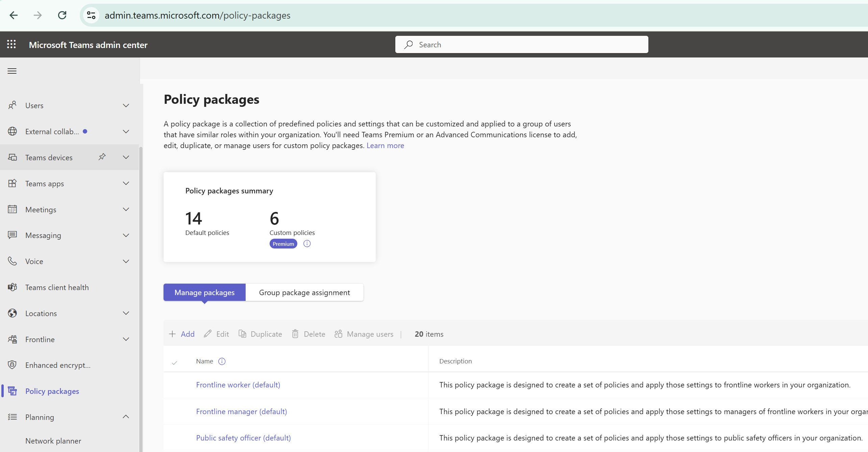Open the app launcher waffle icon
868x452 pixels.
[x=11, y=44]
